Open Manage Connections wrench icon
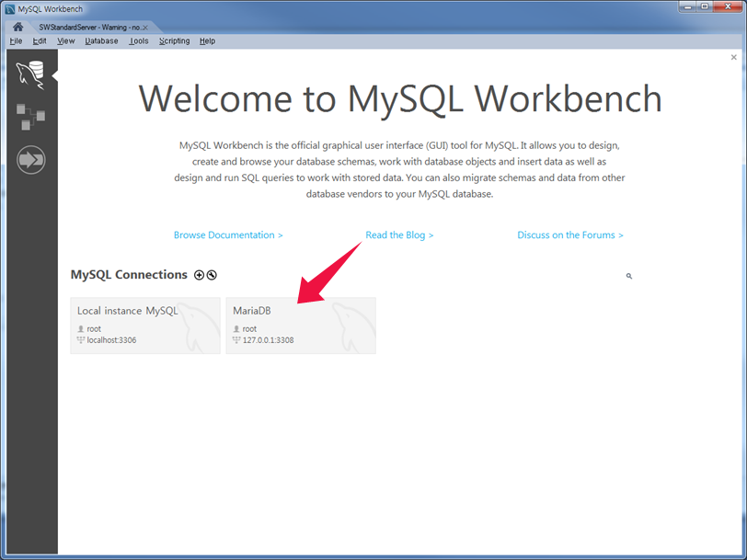 pos(212,275)
